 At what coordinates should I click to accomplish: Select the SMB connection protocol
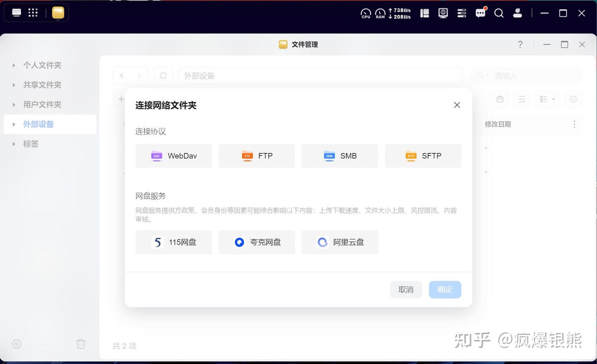(340, 156)
